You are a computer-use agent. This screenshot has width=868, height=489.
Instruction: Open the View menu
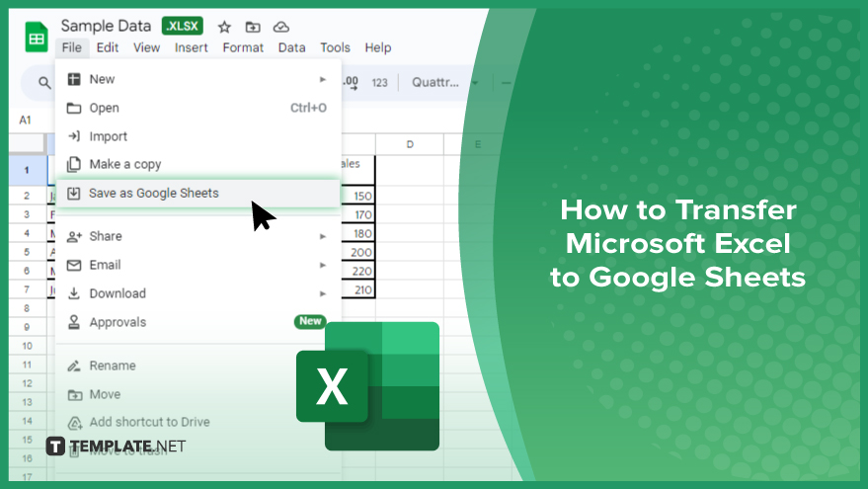click(147, 47)
